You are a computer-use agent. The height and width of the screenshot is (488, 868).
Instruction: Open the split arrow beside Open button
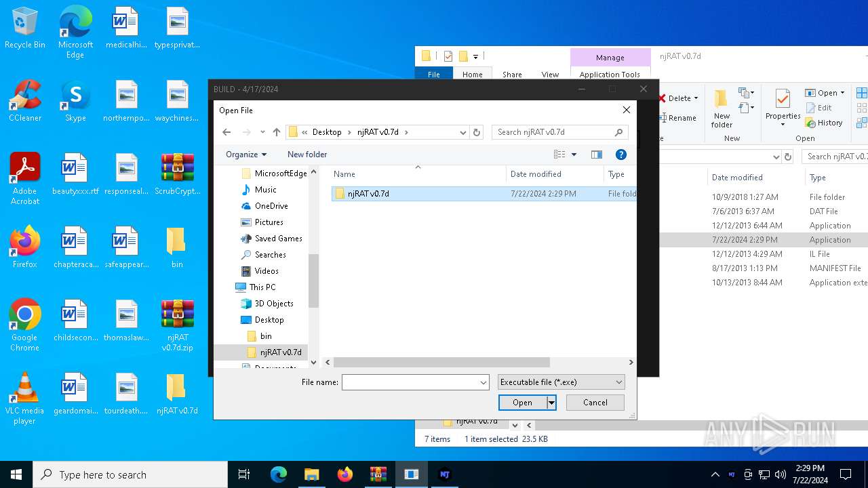(551, 403)
